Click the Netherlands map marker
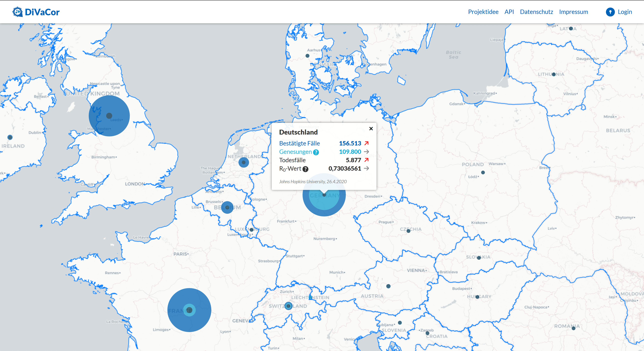 point(244,162)
